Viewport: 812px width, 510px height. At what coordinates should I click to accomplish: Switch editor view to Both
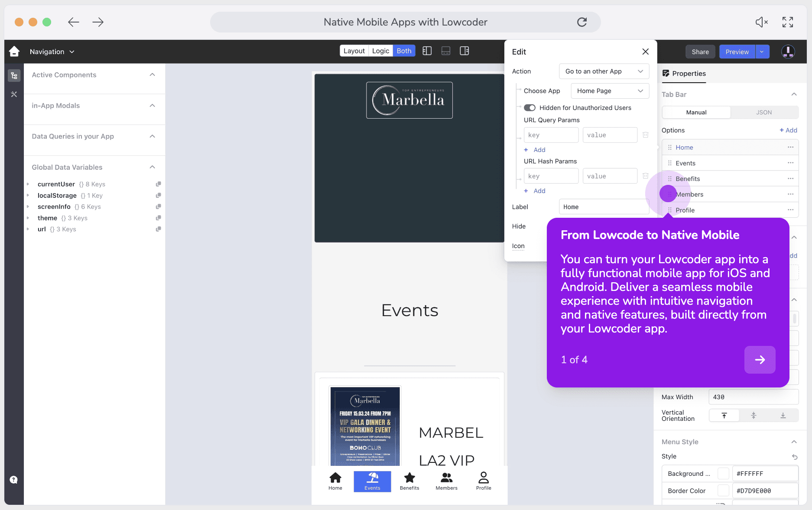click(404, 51)
